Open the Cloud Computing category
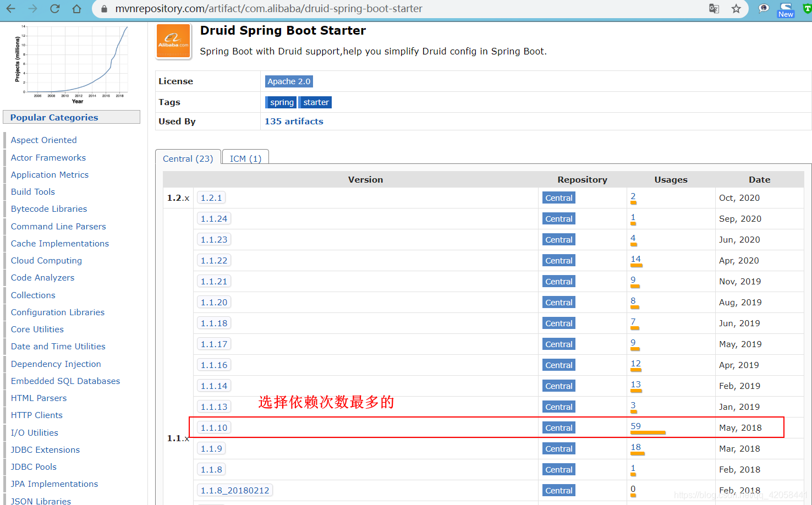The height and width of the screenshot is (505, 812). (46, 261)
